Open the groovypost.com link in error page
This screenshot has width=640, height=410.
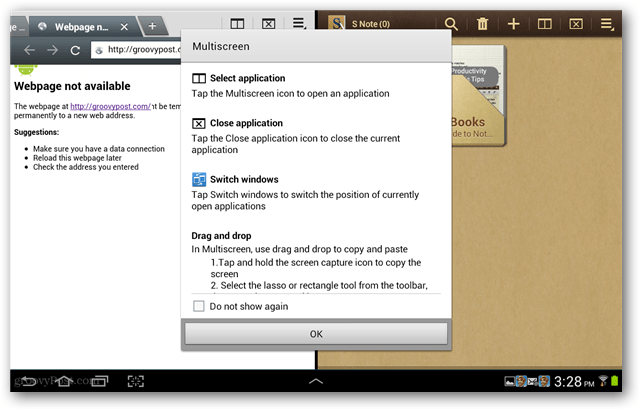110,106
